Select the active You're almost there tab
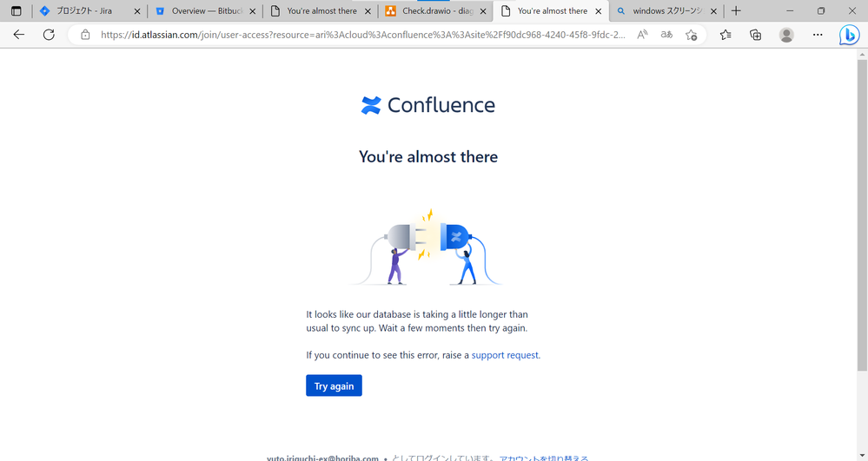Screen dimensions: 868x461 tap(552, 11)
